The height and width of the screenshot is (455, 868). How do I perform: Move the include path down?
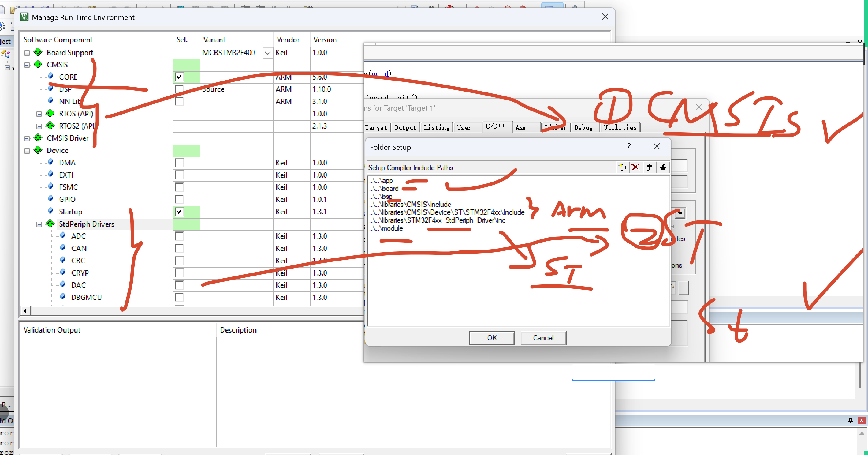pyautogui.click(x=663, y=167)
